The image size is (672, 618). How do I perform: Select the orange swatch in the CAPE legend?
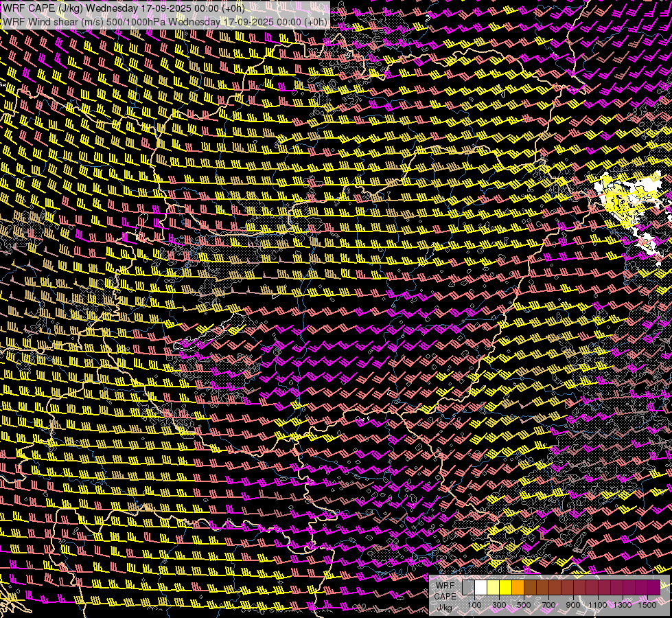pyautogui.click(x=518, y=588)
